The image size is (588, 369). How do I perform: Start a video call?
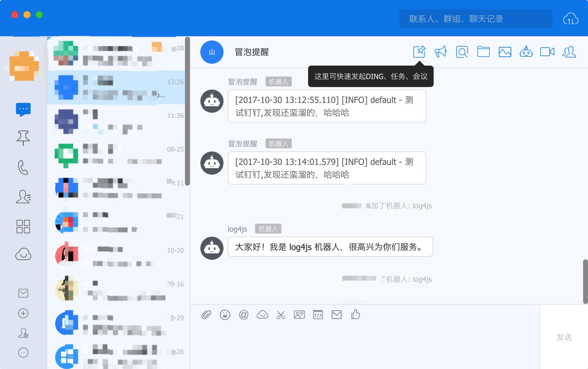pyautogui.click(x=547, y=52)
